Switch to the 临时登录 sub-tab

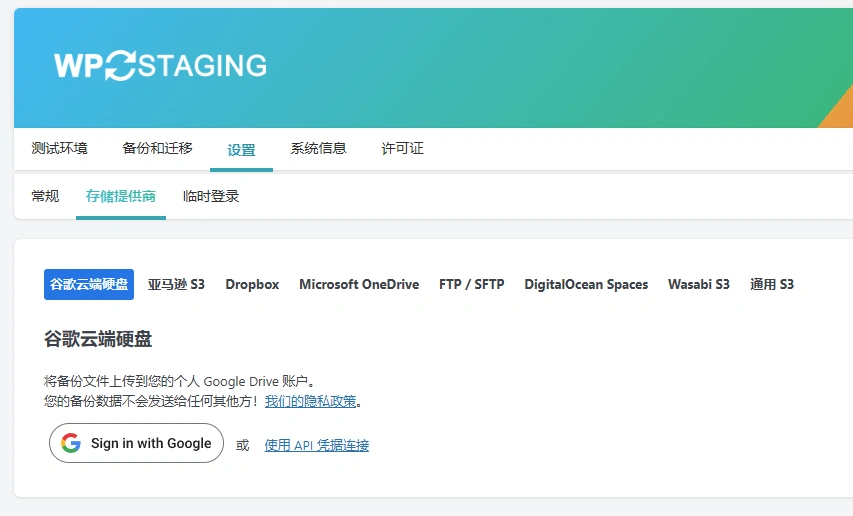211,196
